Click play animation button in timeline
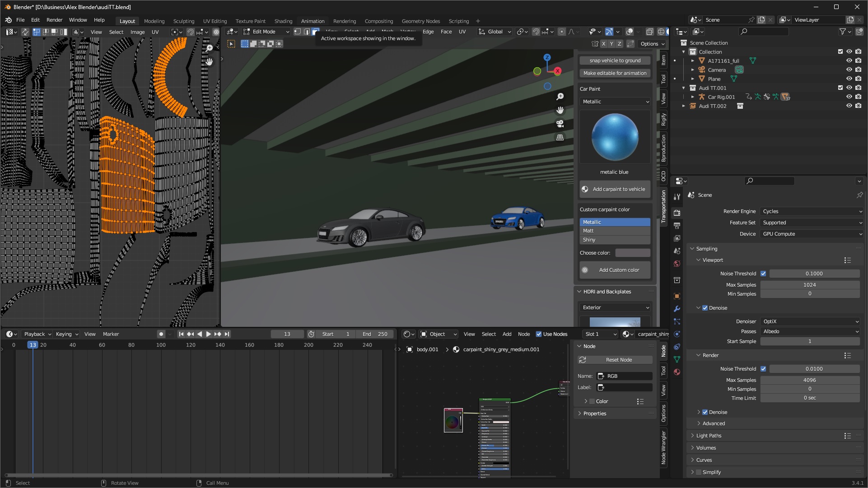Image resolution: width=868 pixels, height=488 pixels. pos(208,334)
